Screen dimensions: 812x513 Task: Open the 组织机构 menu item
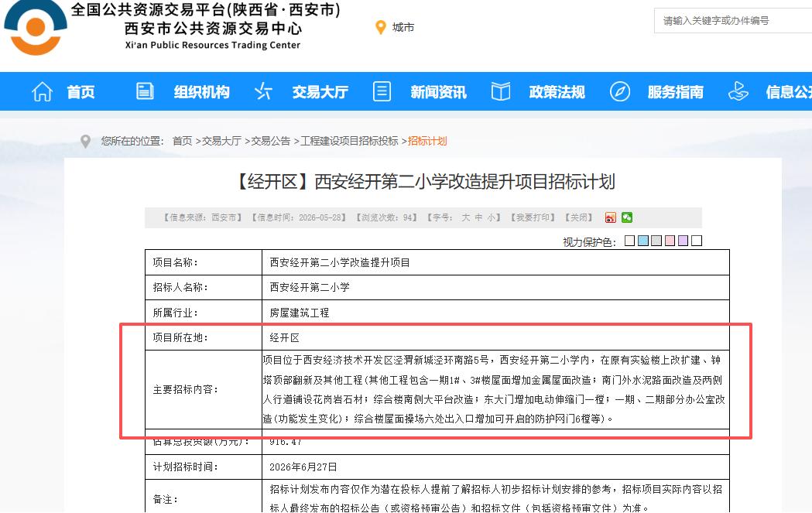[x=201, y=92]
